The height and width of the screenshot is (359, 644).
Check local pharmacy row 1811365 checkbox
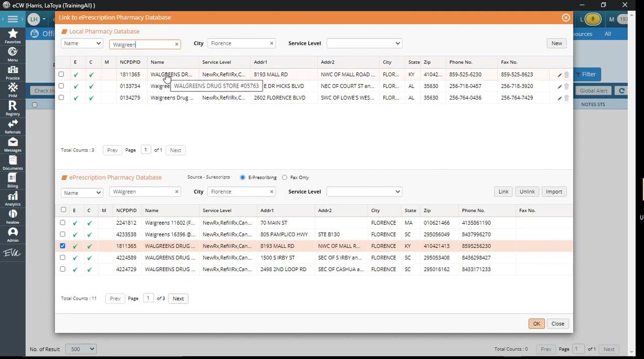pyautogui.click(x=61, y=74)
